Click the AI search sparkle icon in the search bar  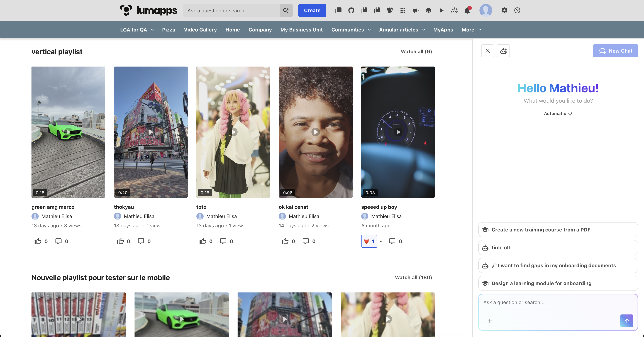click(286, 11)
